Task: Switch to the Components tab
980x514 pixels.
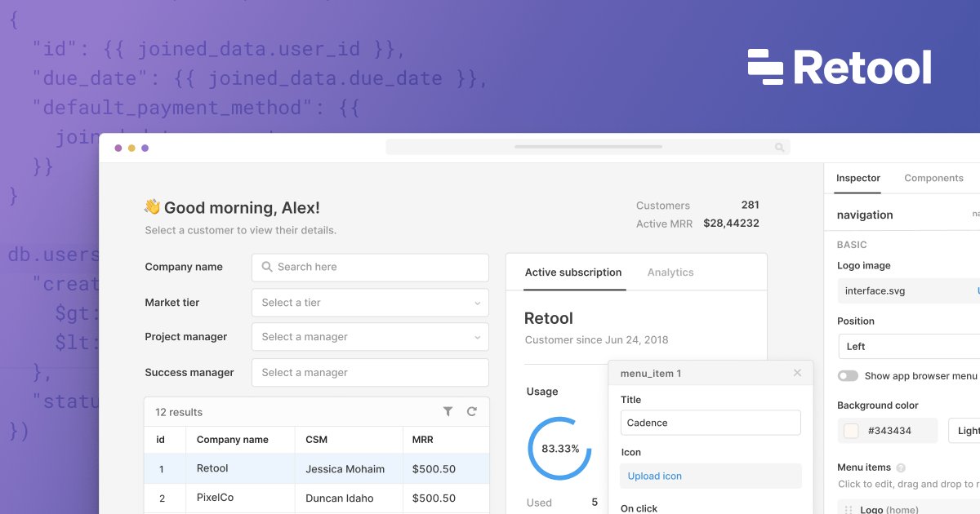Action: [x=933, y=177]
